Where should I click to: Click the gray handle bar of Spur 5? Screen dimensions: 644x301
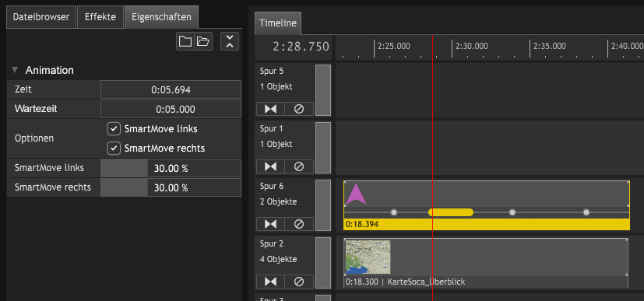(323, 90)
